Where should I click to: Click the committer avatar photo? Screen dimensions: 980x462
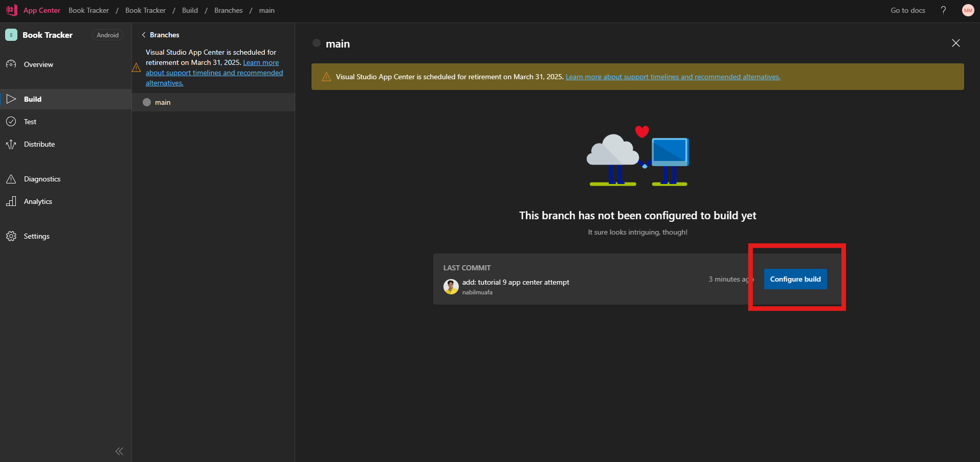tap(451, 287)
